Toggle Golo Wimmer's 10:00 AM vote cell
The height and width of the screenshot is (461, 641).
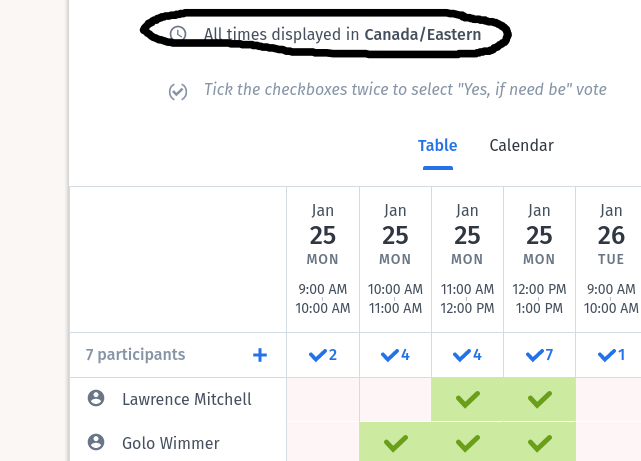(395, 442)
